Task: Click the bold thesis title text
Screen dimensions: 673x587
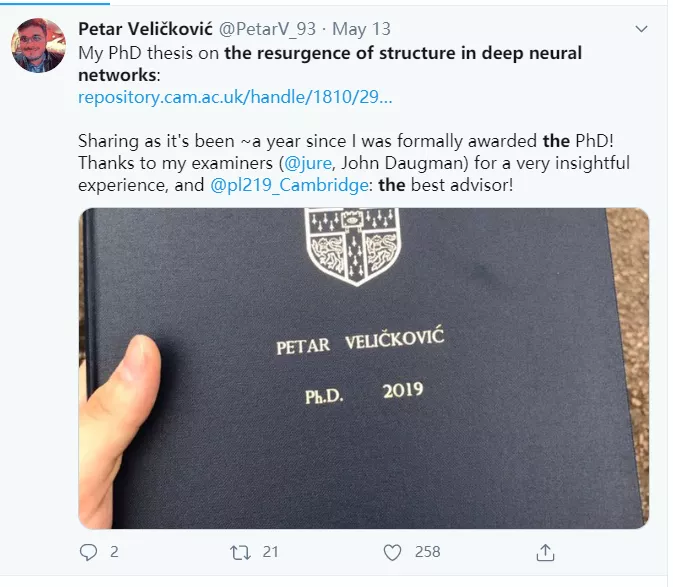Action: coord(330,64)
